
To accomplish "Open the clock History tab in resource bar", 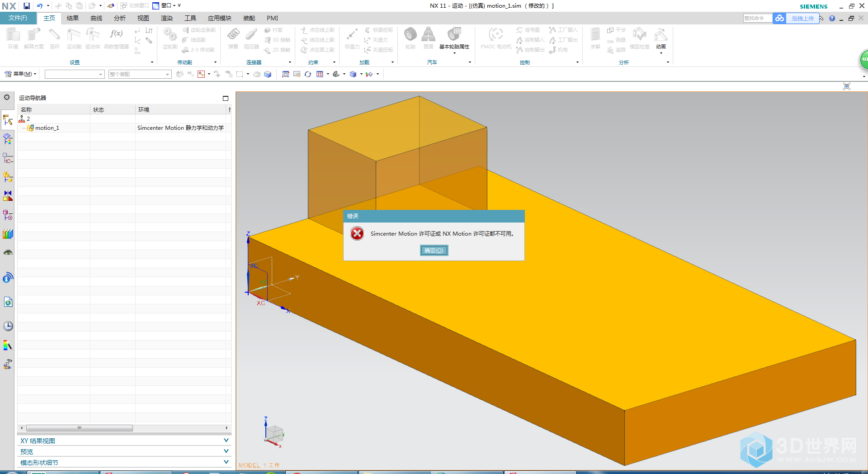I will [8, 326].
